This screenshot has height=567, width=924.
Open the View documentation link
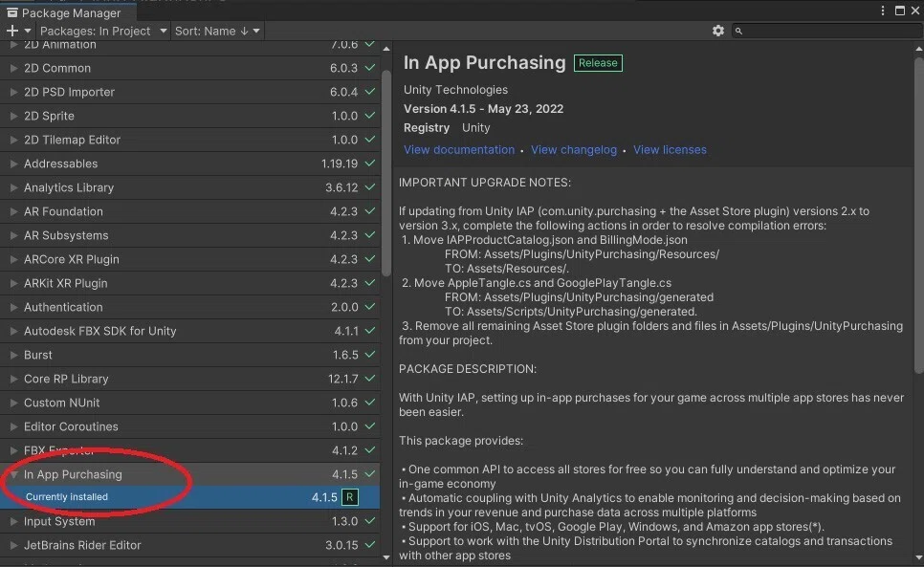459,149
